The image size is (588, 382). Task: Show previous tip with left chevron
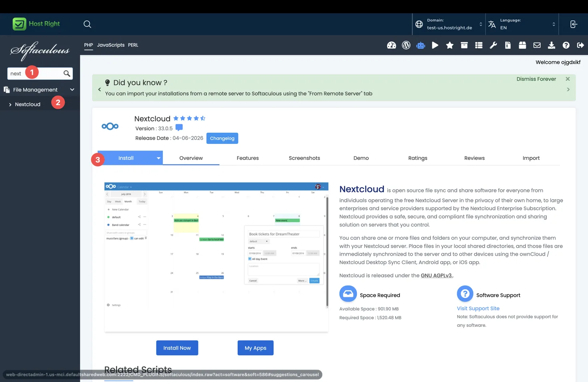click(100, 90)
